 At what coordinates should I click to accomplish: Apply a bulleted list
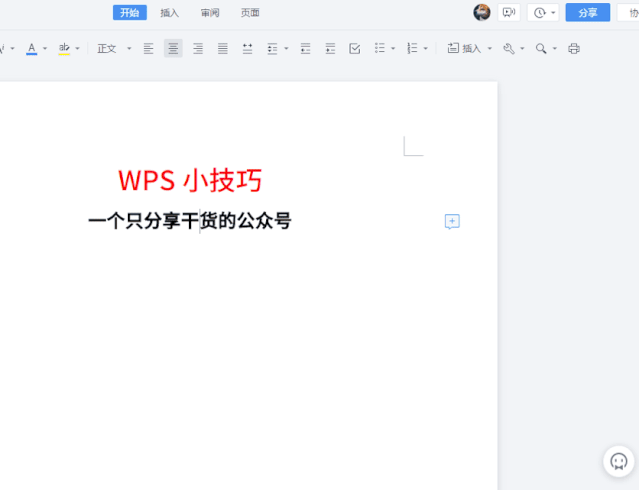379,49
